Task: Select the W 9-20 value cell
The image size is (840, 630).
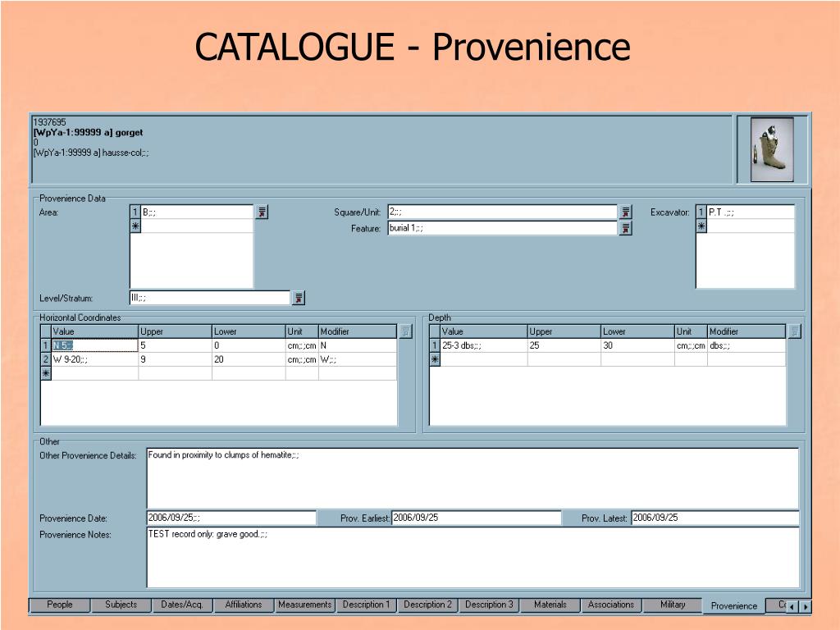Action: coord(95,359)
